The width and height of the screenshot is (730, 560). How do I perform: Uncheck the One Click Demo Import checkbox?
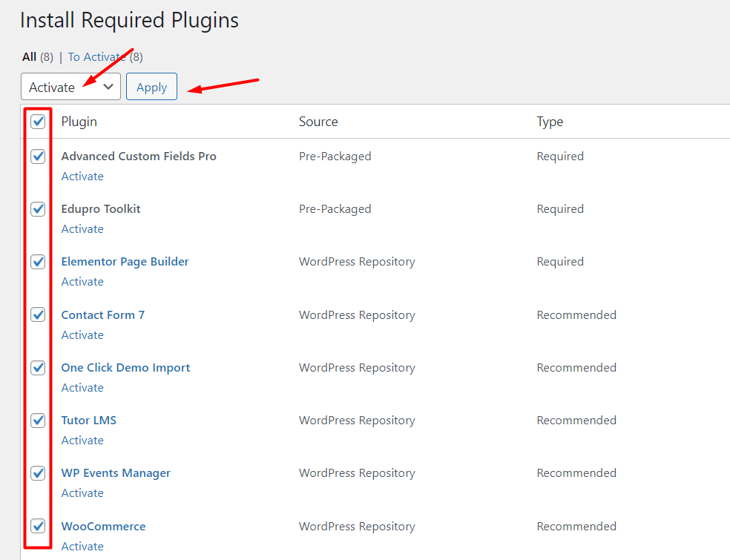pos(38,368)
